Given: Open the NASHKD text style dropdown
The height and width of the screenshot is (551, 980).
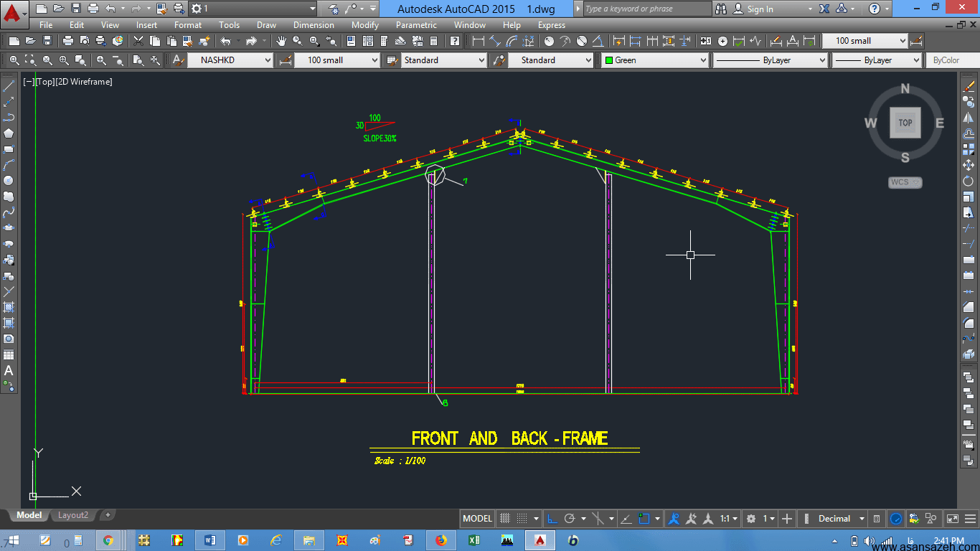Looking at the screenshot, I should (230, 60).
